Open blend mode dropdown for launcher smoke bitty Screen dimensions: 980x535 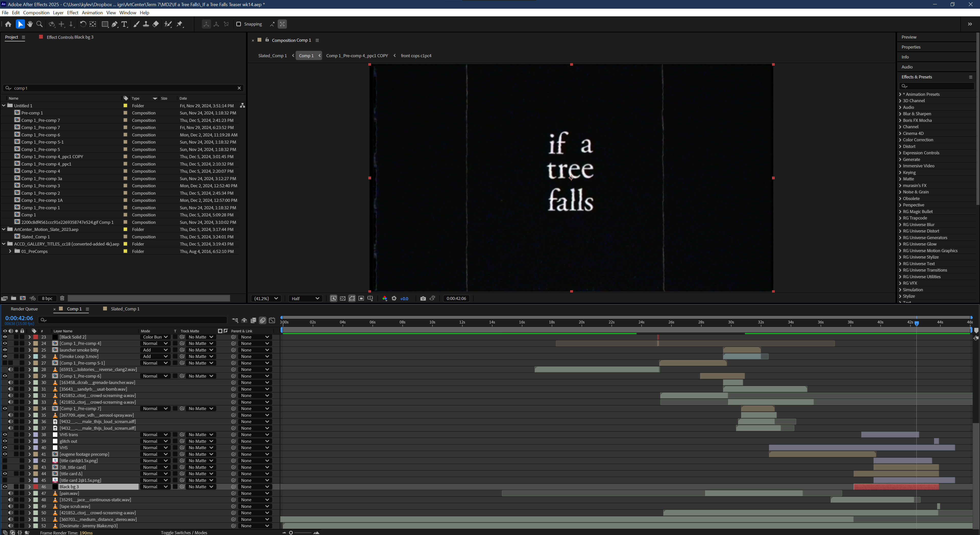(155, 350)
